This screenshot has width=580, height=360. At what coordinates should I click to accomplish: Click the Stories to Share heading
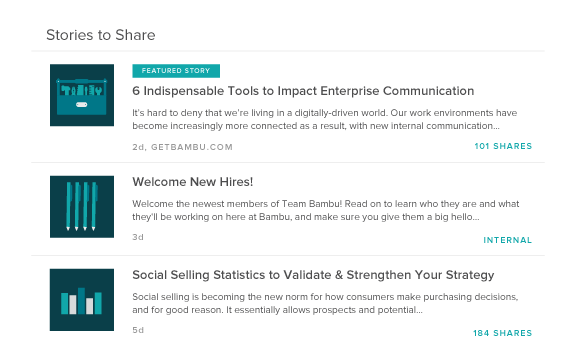click(x=101, y=35)
